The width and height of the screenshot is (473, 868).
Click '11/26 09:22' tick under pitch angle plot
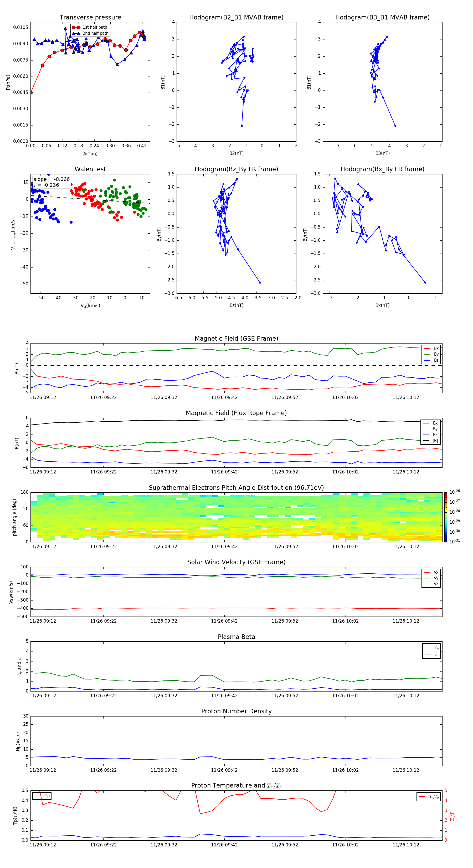click(x=103, y=547)
